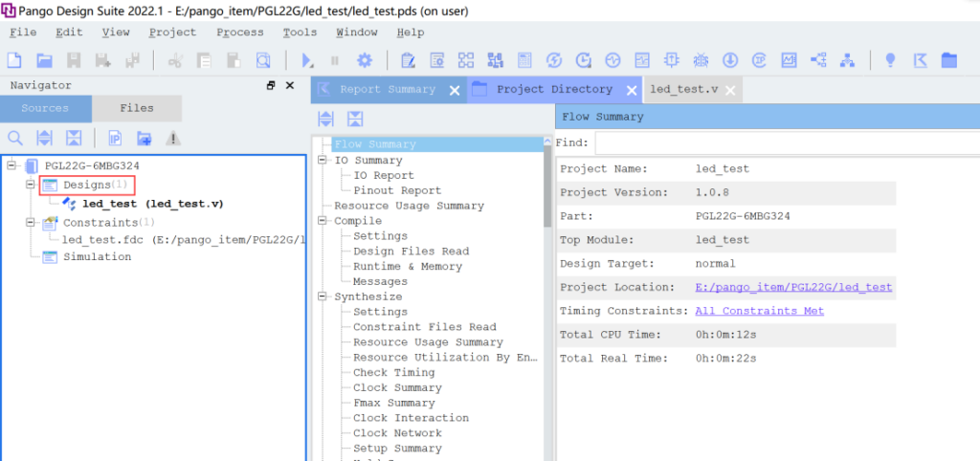Viewport: 980px width, 461px height.
Task: Click the search magnifier in Navigator
Action: click(15, 138)
